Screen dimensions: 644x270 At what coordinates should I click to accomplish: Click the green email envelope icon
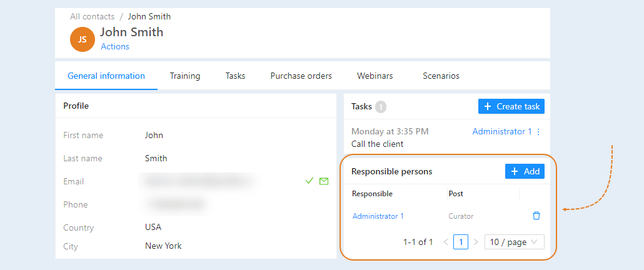pos(324,181)
